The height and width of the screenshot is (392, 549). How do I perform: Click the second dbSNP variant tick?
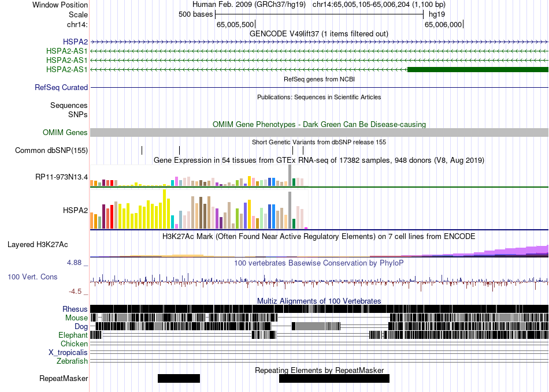(x=179, y=150)
